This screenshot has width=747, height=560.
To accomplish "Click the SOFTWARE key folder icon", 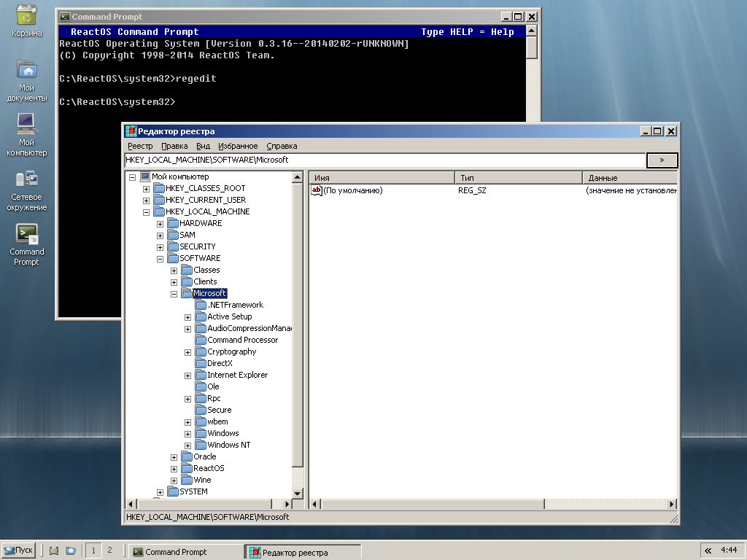I will point(173,258).
